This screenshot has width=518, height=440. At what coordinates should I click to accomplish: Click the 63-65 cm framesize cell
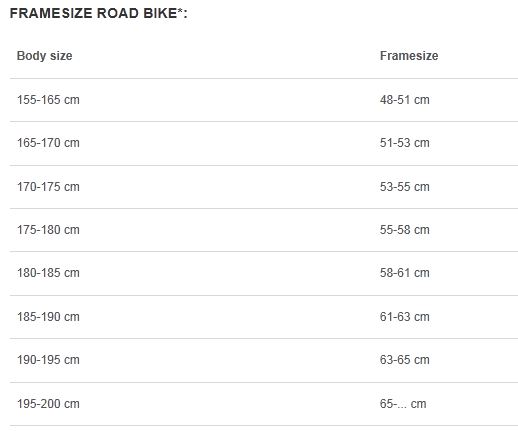click(x=405, y=360)
